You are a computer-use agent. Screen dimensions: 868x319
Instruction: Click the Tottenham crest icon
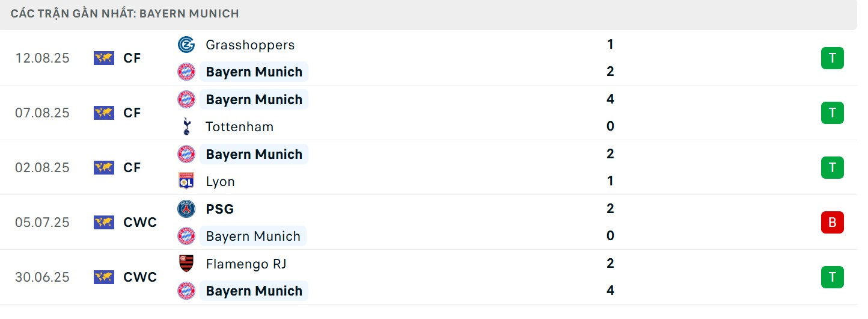pyautogui.click(x=186, y=126)
